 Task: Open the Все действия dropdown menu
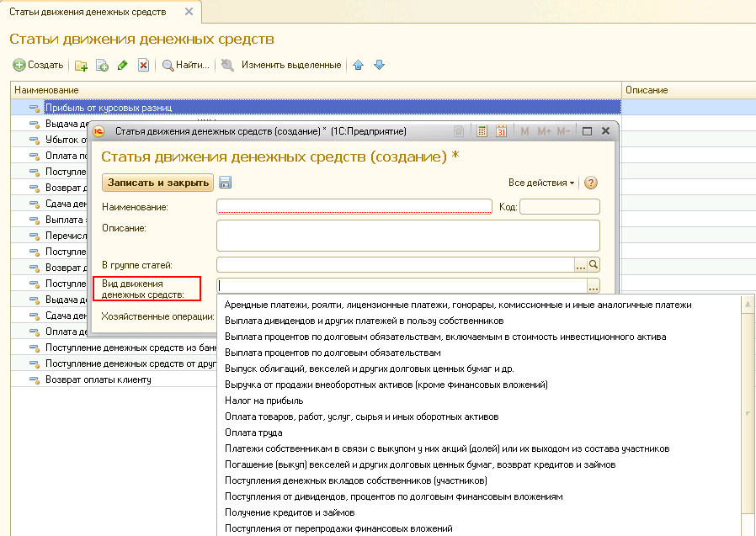click(541, 183)
